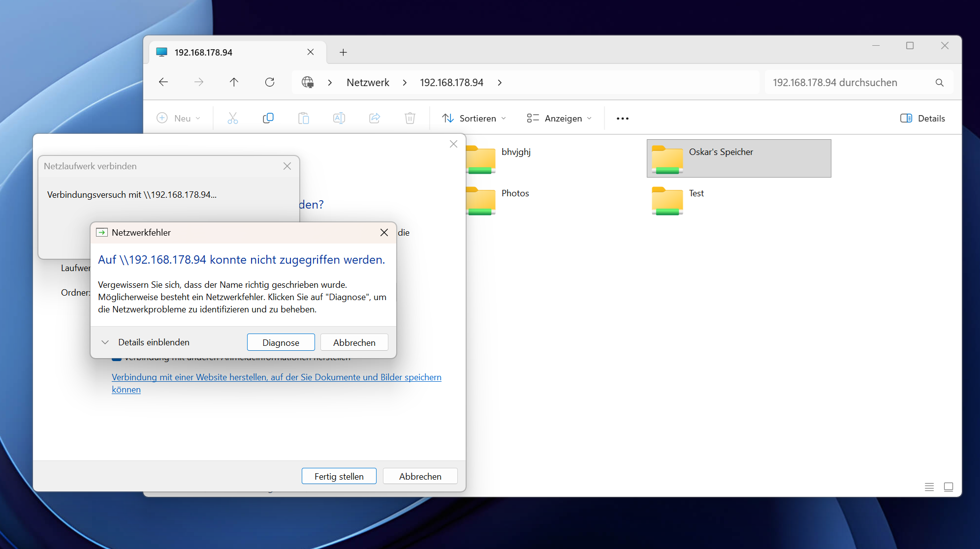This screenshot has width=980, height=549.
Task: Click the Share icon in toolbar
Action: click(x=375, y=118)
